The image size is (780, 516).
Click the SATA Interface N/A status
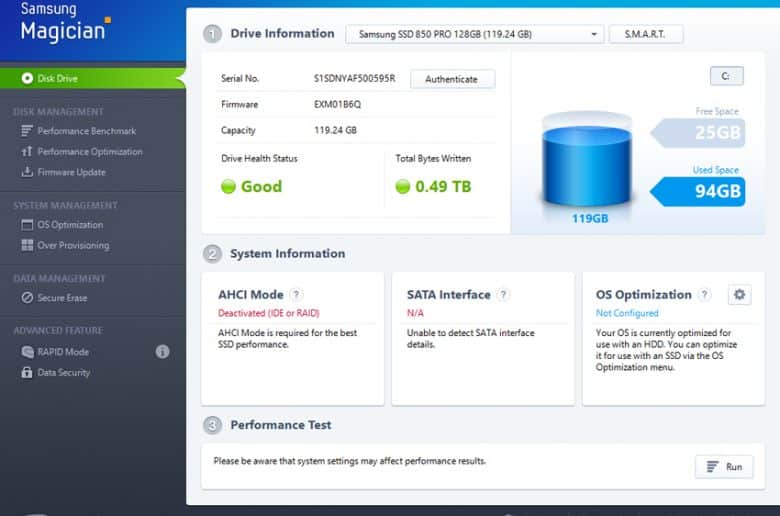coord(415,313)
